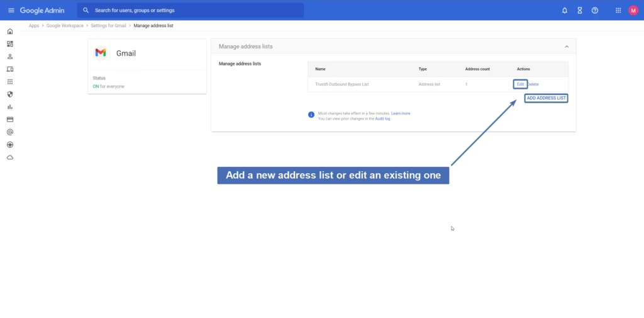Open the Help question mark icon
The image size is (644, 318).
pos(595,11)
